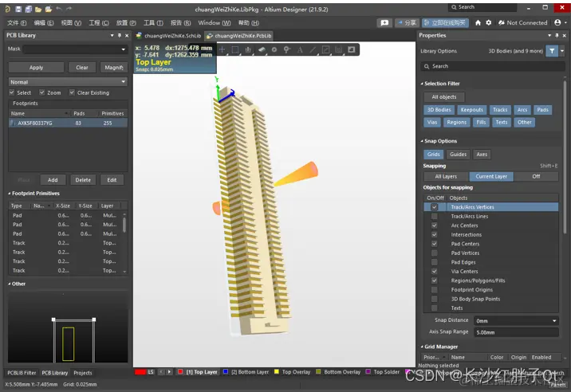Pin the Properties panel
The height and width of the screenshot is (392, 571).
(557, 35)
